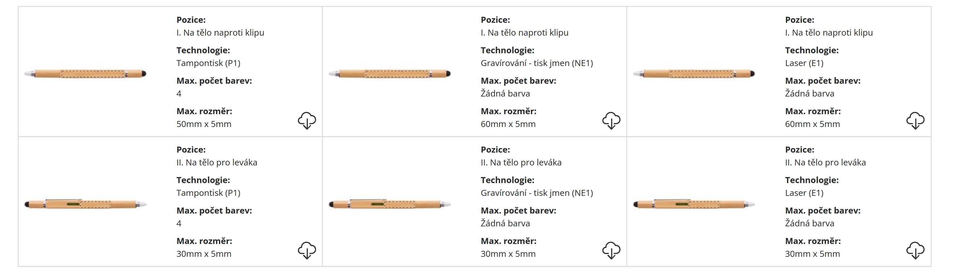Download template for Tampontisk position I

(x=307, y=120)
